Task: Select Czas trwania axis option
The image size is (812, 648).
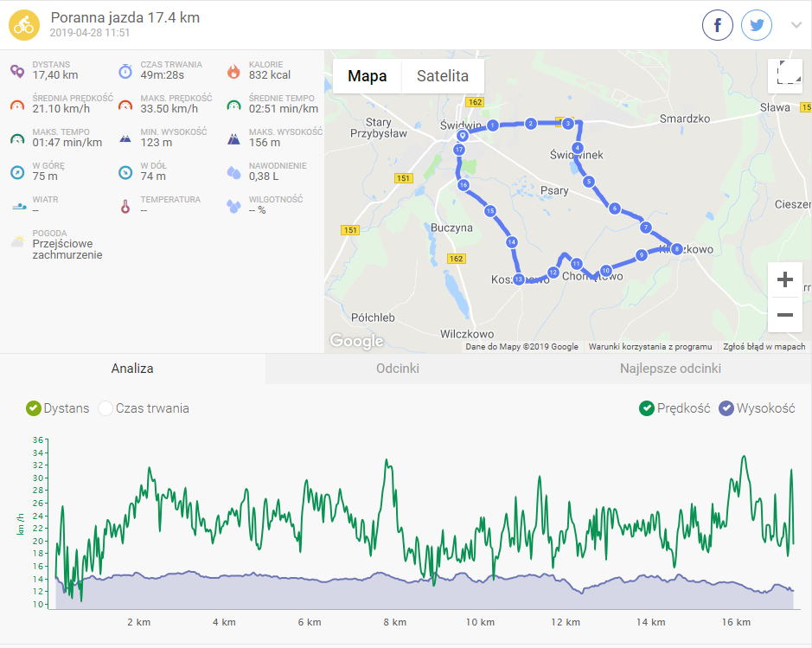Action: click(x=106, y=408)
